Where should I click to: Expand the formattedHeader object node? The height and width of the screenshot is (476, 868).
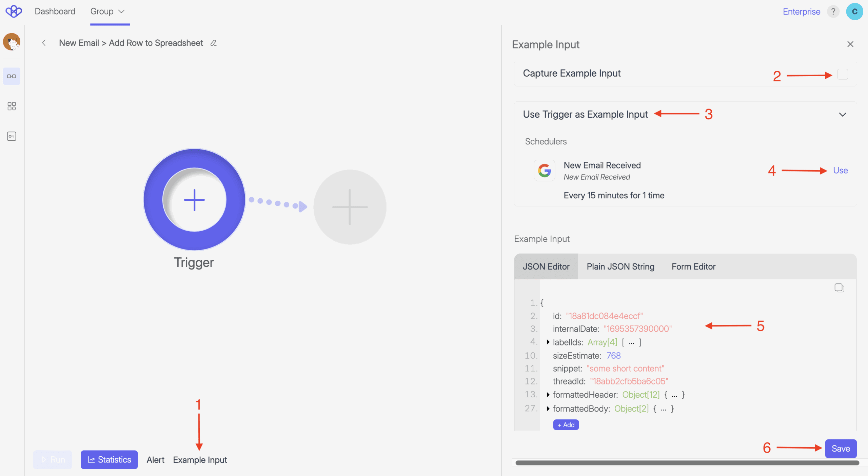(548, 395)
